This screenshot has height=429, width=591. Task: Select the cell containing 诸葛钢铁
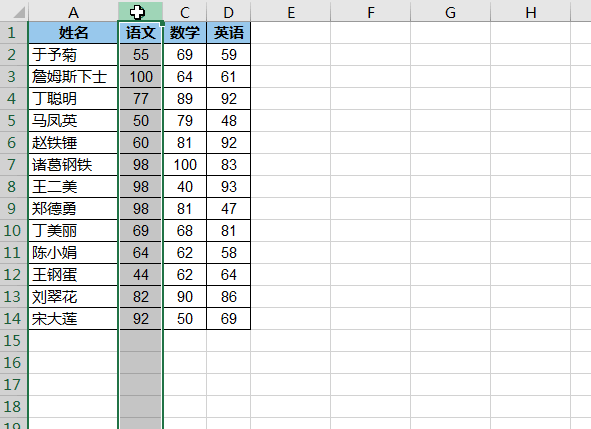[73, 164]
